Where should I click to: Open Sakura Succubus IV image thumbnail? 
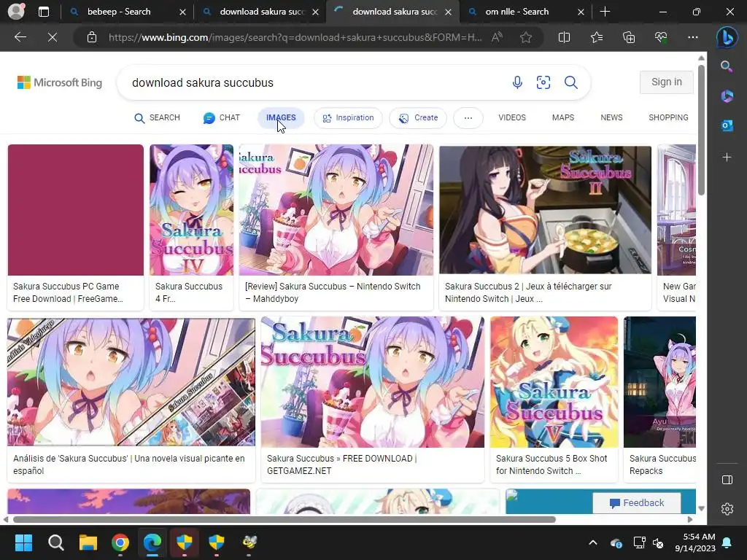(x=192, y=210)
